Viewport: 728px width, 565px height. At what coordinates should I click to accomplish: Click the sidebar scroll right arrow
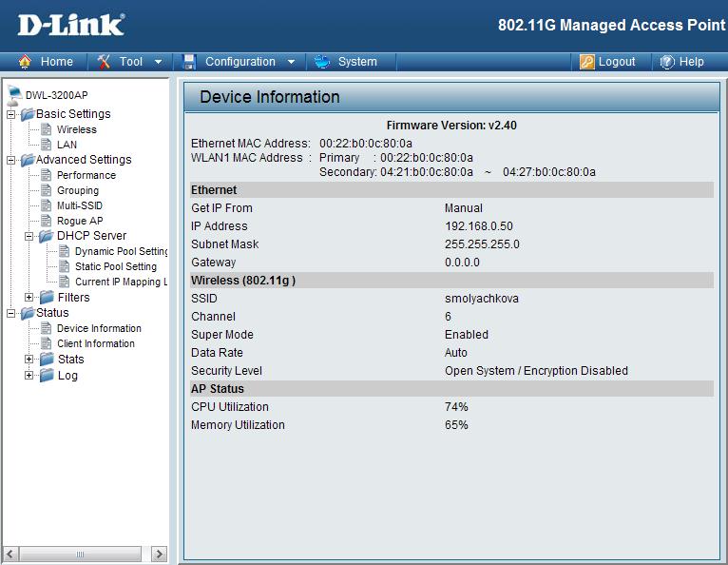[x=159, y=554]
